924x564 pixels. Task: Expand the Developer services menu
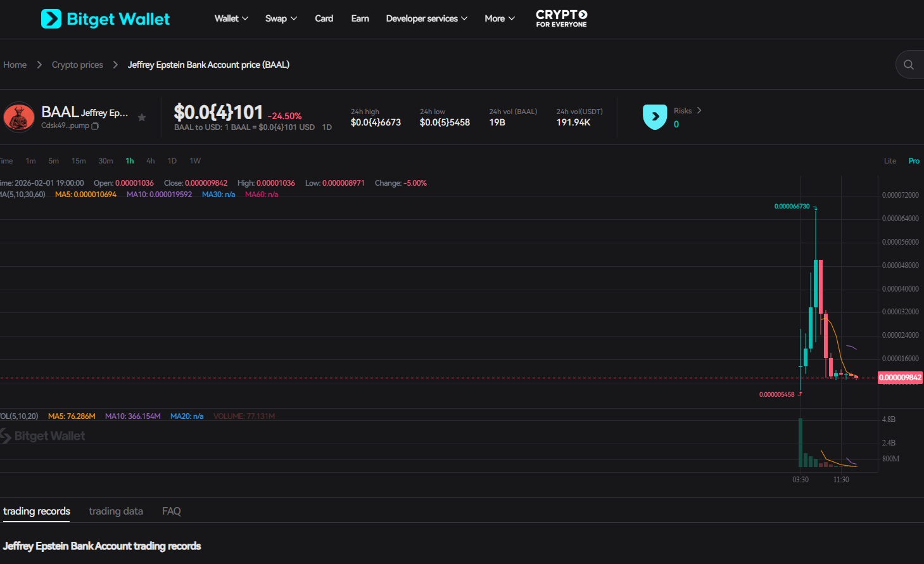pos(426,18)
